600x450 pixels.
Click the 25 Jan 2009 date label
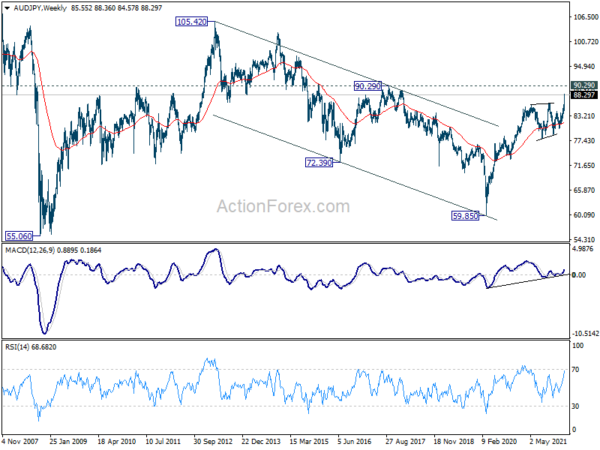68,441
